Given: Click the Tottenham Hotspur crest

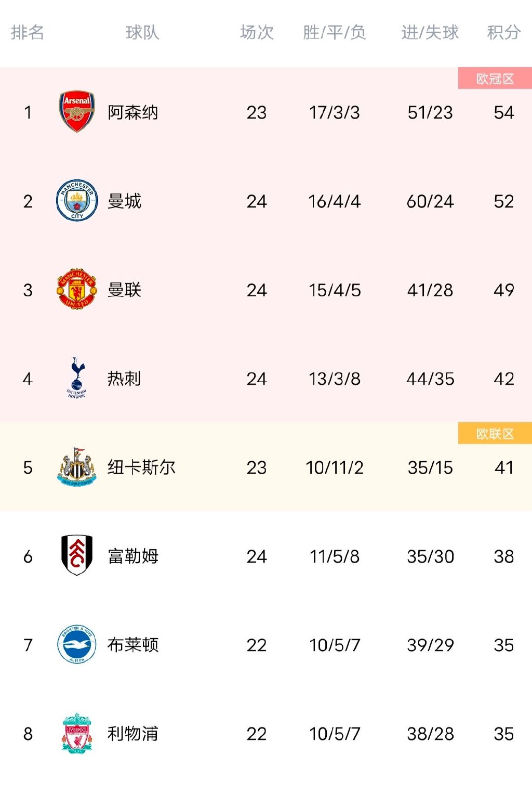Looking at the screenshot, I should point(77,378).
